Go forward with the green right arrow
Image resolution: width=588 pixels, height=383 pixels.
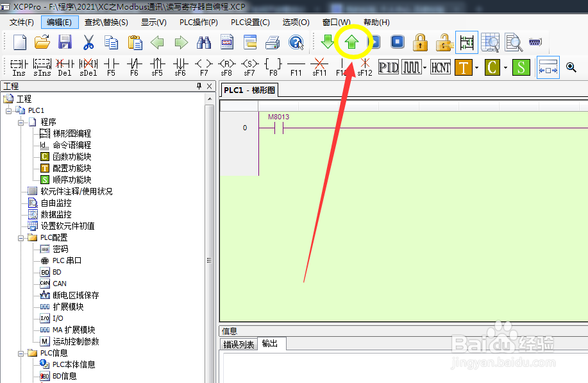click(181, 42)
